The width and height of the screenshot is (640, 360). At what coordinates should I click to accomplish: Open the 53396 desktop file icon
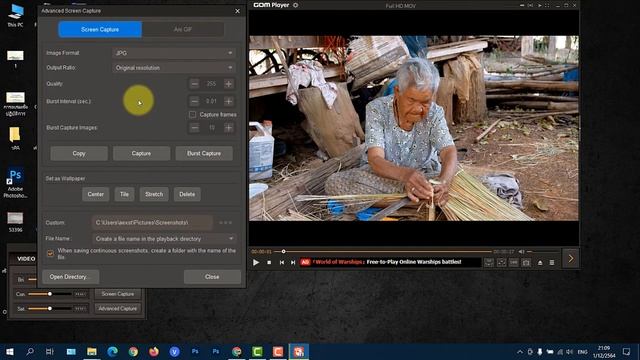pos(16,222)
